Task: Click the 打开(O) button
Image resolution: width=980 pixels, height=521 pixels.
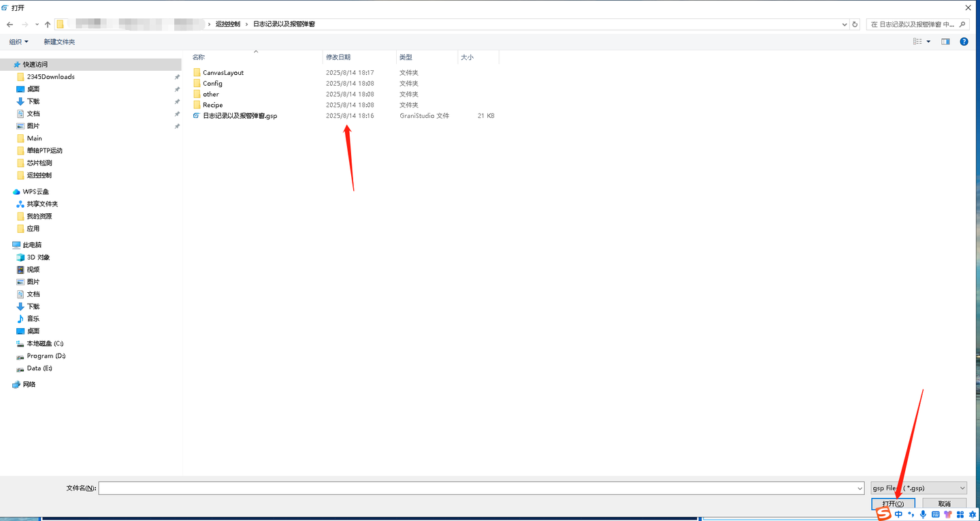Action: point(893,504)
